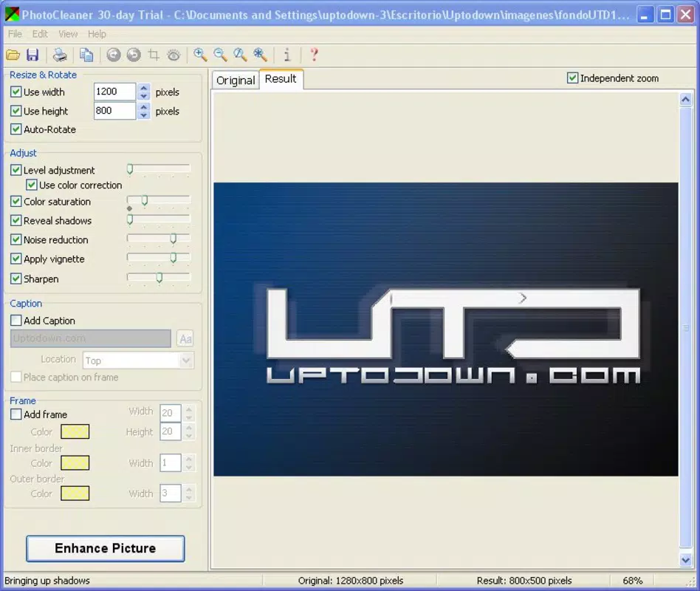
Task: Click the 68% zoom status text
Action: click(633, 581)
